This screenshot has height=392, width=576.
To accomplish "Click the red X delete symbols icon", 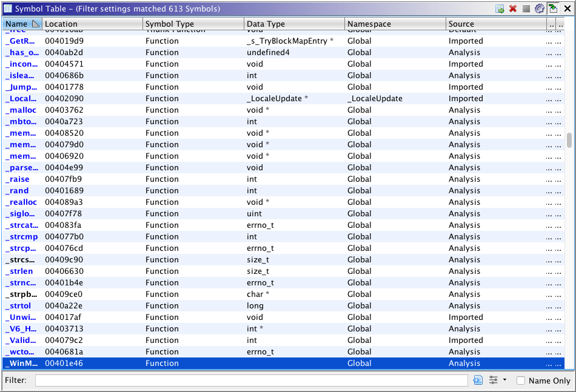I will click(x=513, y=9).
